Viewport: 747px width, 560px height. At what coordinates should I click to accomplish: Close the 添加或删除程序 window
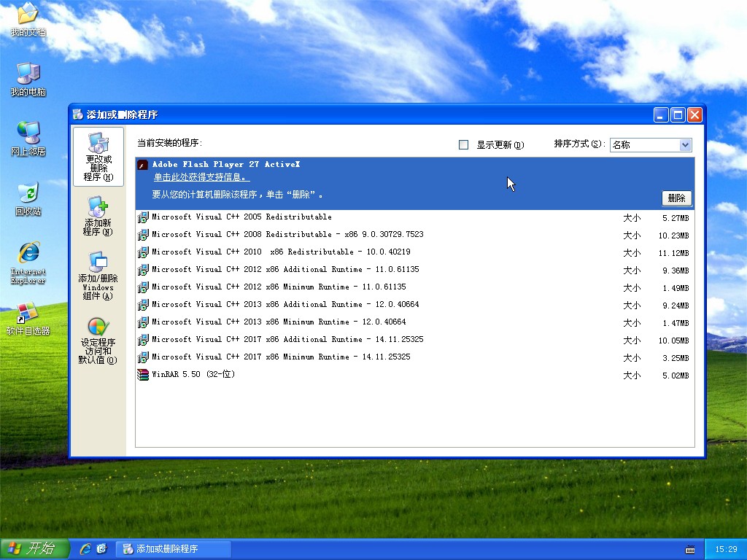click(x=695, y=114)
